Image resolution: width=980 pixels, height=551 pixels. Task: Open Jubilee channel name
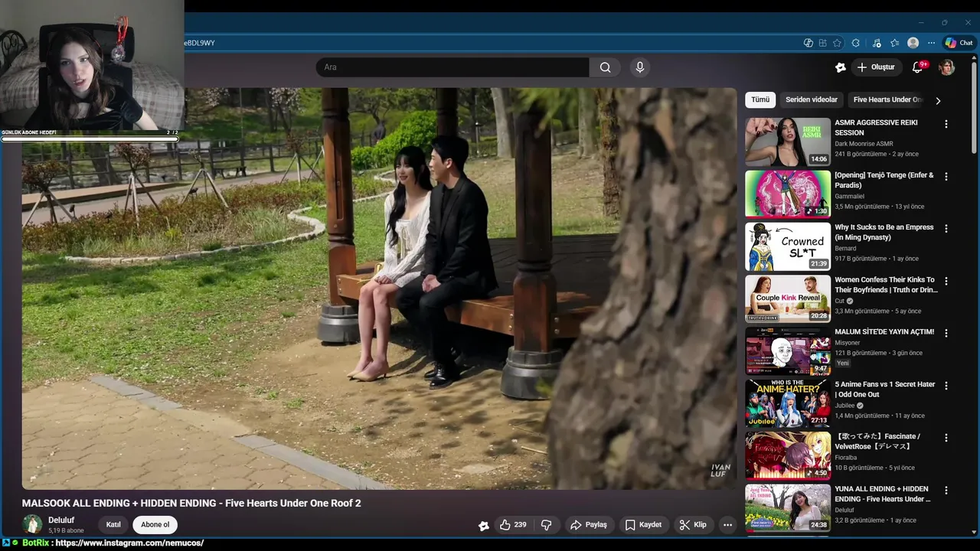pos(845,406)
